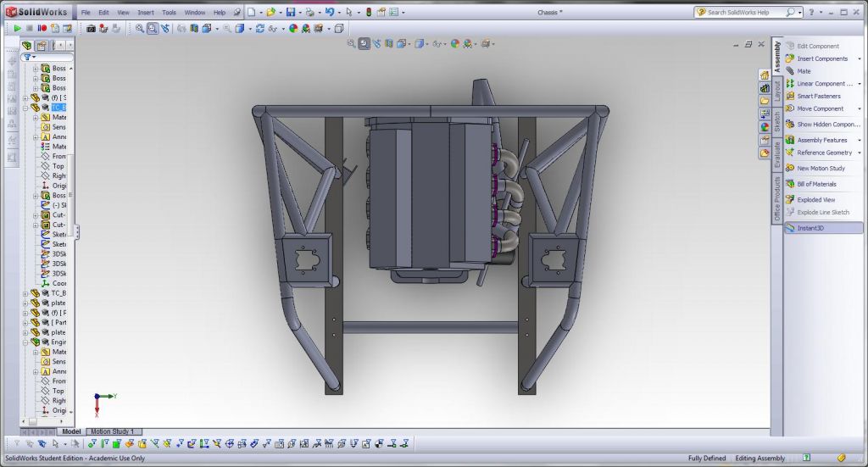Image resolution: width=868 pixels, height=467 pixels.
Task: Click the Save icon in top toolbar
Action: pyautogui.click(x=291, y=13)
